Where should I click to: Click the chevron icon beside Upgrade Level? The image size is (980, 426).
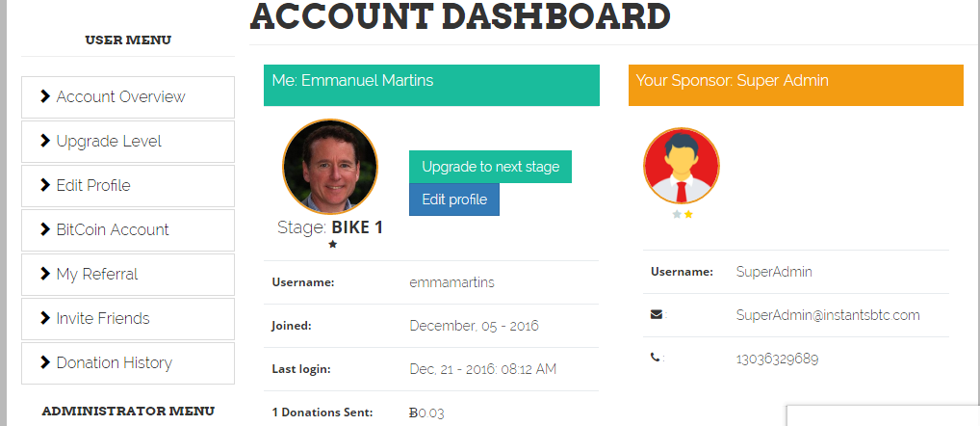click(44, 141)
